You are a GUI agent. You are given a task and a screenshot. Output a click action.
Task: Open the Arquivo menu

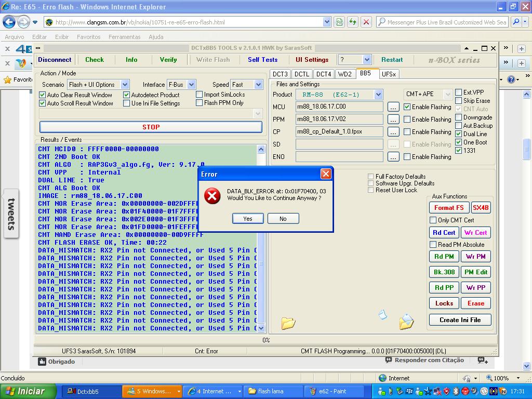(14, 37)
